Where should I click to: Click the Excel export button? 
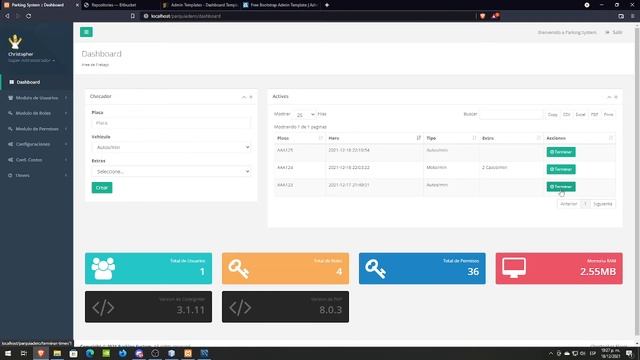pos(580,115)
